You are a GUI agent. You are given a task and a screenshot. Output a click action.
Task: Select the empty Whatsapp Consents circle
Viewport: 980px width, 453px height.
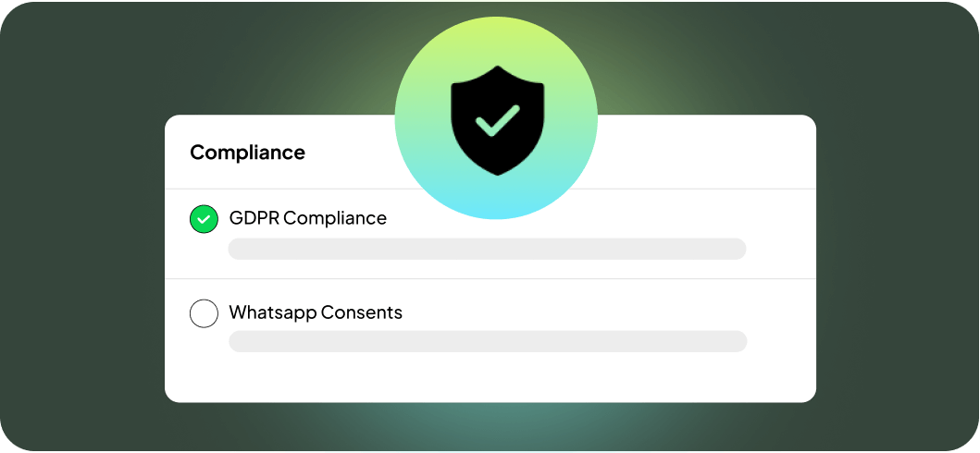pos(204,313)
